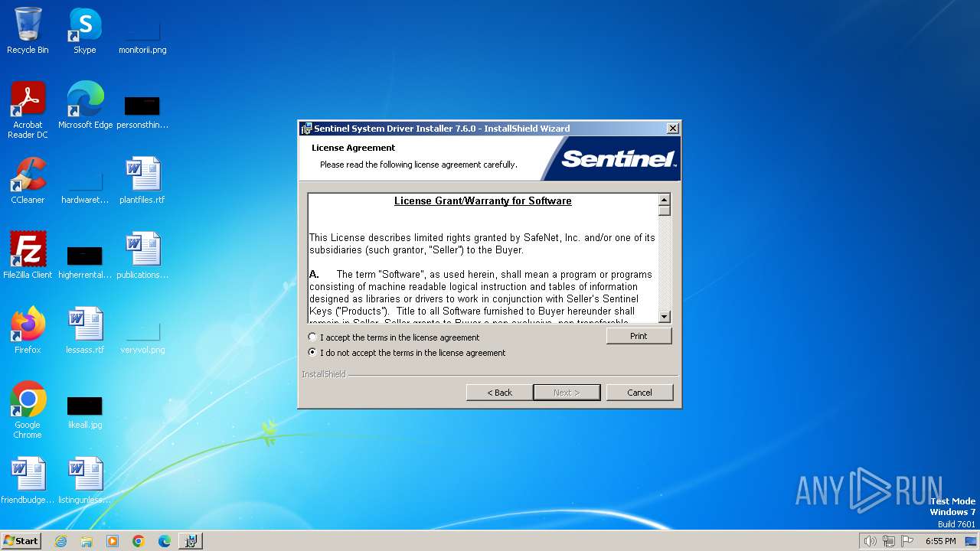This screenshot has height=551, width=980.
Task: Open the Action Center flag icon
Action: point(908,541)
